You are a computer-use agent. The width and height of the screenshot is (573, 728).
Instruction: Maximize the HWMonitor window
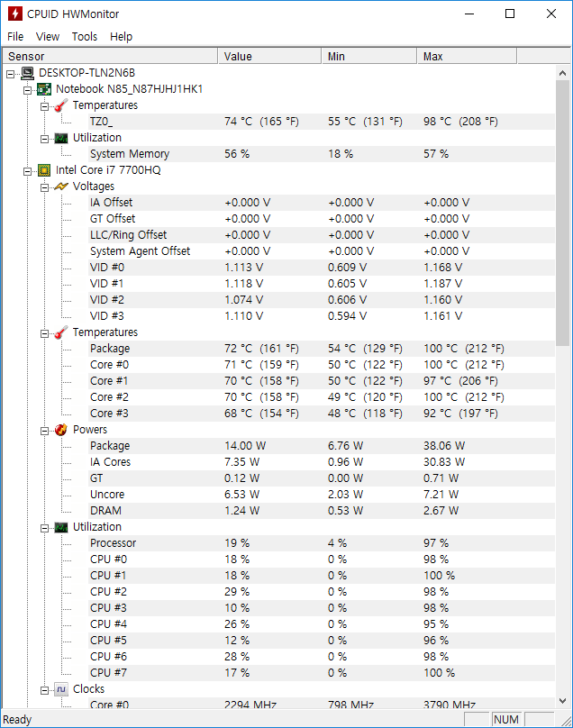pyautogui.click(x=510, y=14)
